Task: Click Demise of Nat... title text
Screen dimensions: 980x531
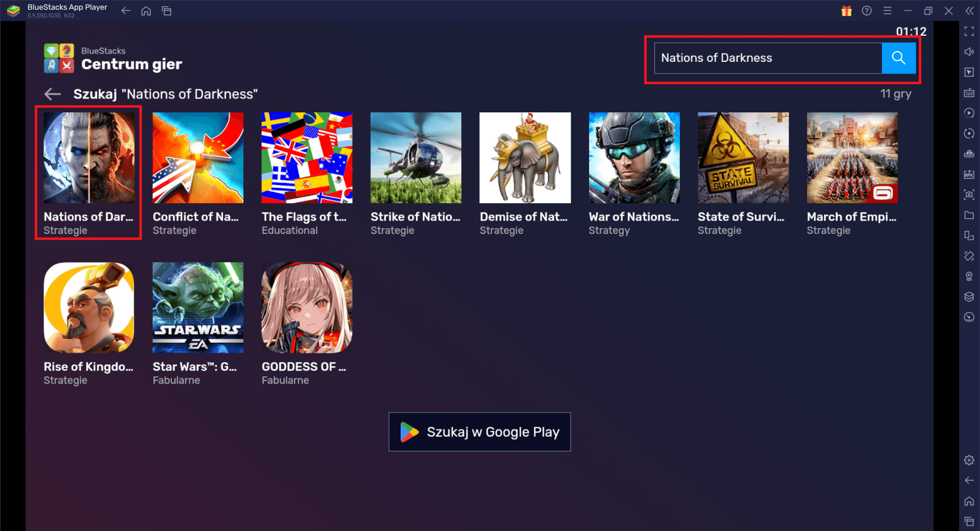Action: tap(524, 217)
